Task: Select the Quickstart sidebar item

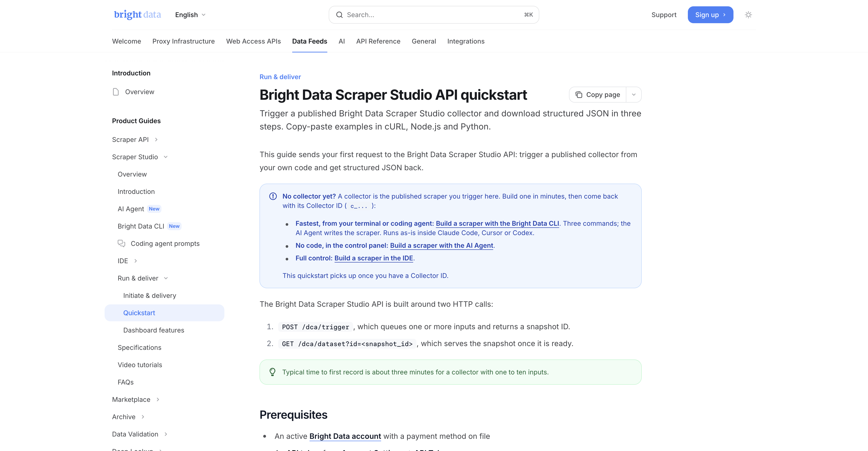Action: 164,313
